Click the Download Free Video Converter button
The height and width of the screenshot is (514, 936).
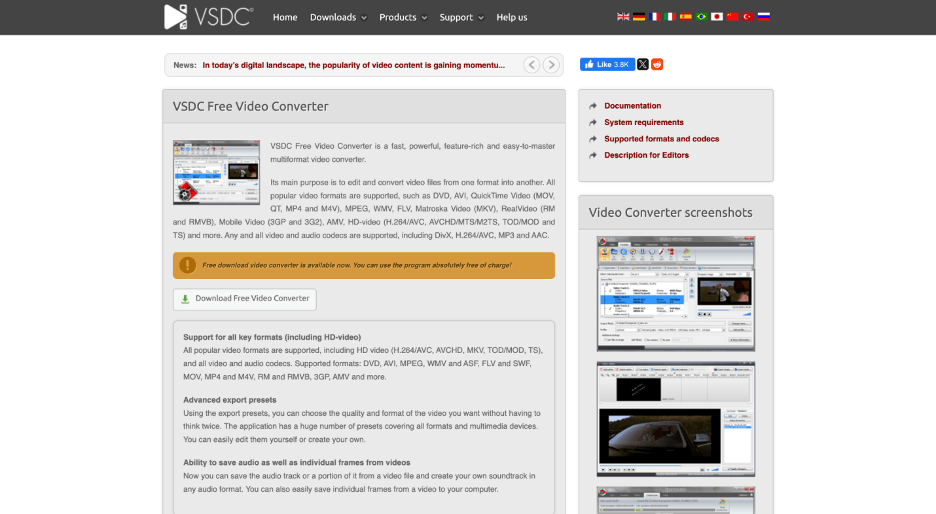(245, 299)
